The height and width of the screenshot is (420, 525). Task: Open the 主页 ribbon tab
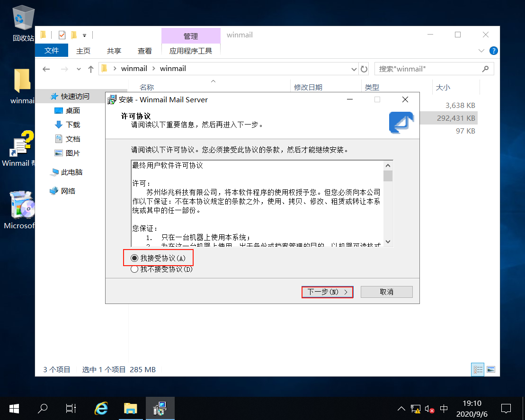pyautogui.click(x=83, y=51)
